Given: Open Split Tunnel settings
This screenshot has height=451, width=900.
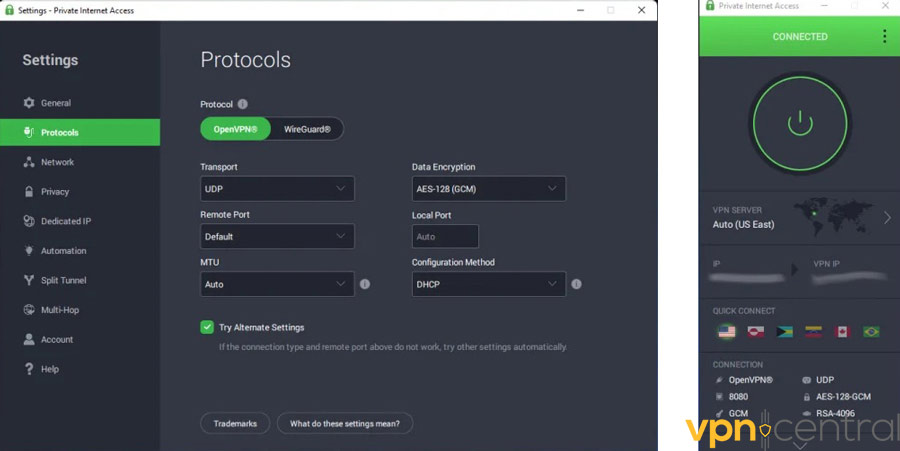Looking at the screenshot, I should tap(80, 281).
